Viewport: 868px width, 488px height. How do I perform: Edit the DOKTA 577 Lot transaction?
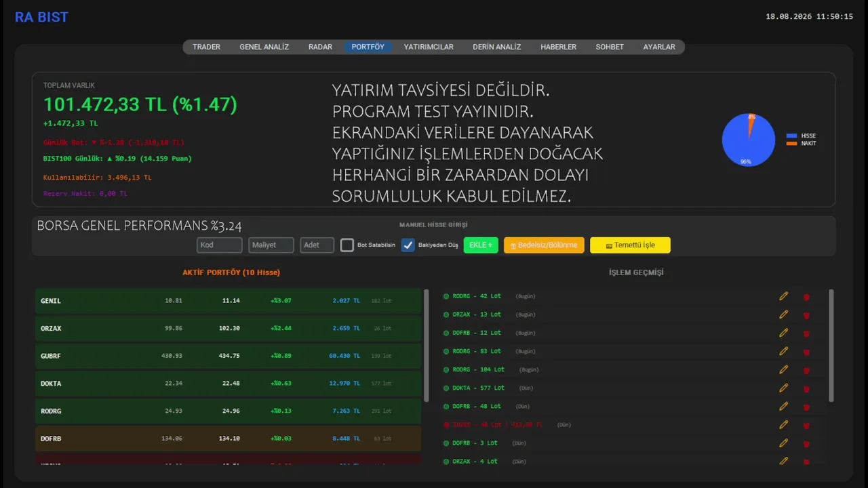pyautogui.click(x=783, y=388)
